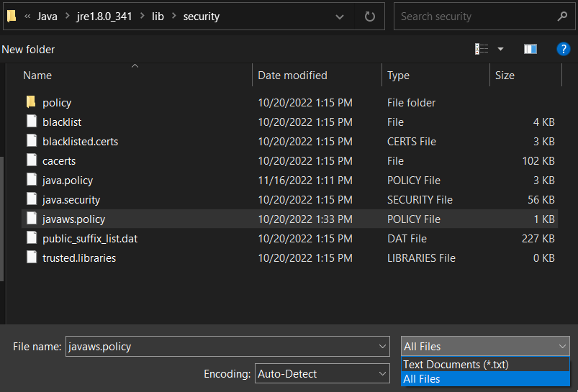This screenshot has height=392, width=578.
Task: Click the 0 KB size value
Action: point(544,258)
